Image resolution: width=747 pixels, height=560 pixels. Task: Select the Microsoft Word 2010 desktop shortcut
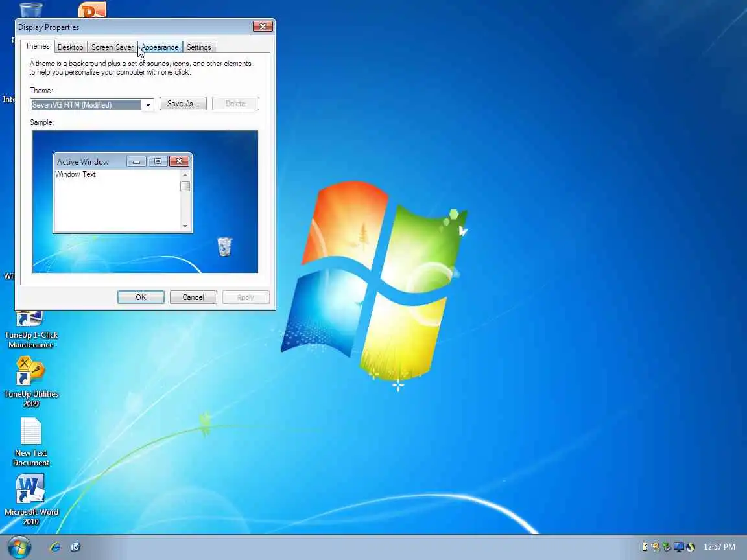click(x=31, y=500)
